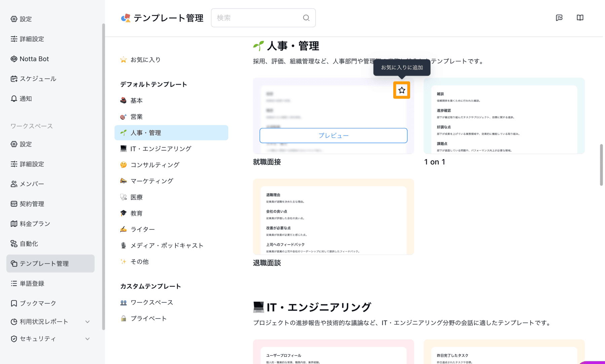The image size is (605, 364).
Task: Click the 利用状況レポート pie chart icon
Action: 14,322
